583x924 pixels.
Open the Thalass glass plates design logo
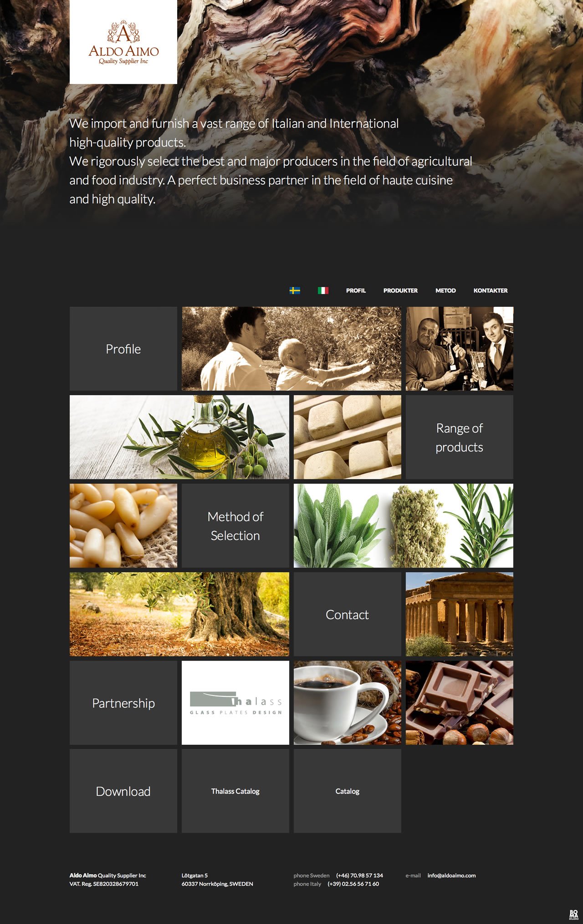tap(235, 703)
